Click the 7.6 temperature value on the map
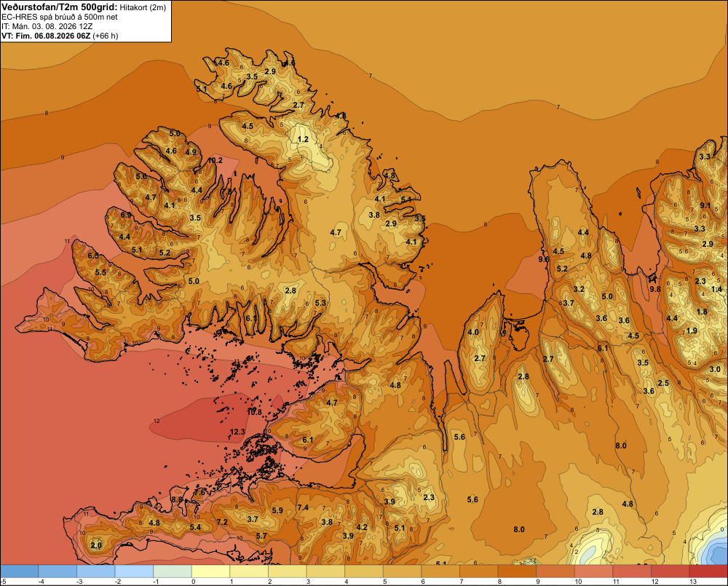This screenshot has height=586, width=728. (199, 492)
